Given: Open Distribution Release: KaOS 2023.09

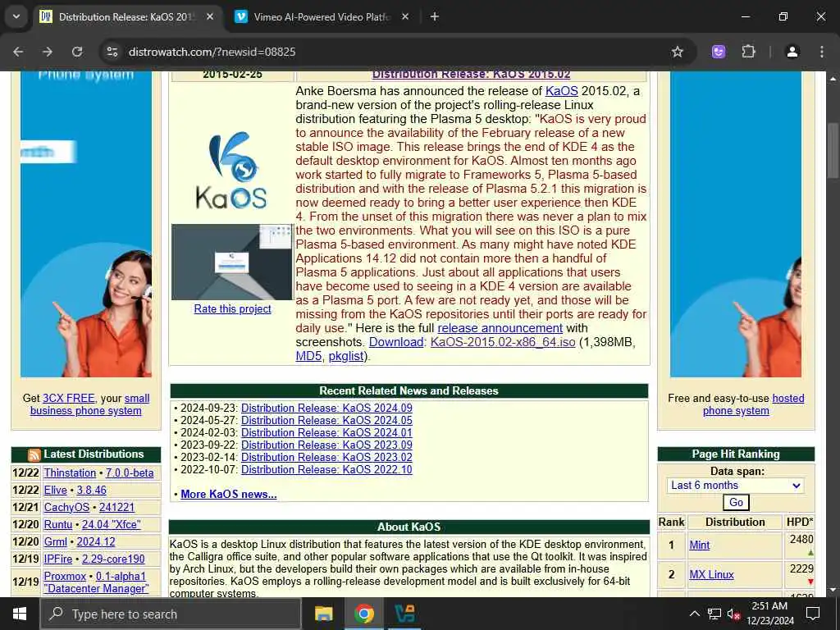Looking at the screenshot, I should point(326,445).
